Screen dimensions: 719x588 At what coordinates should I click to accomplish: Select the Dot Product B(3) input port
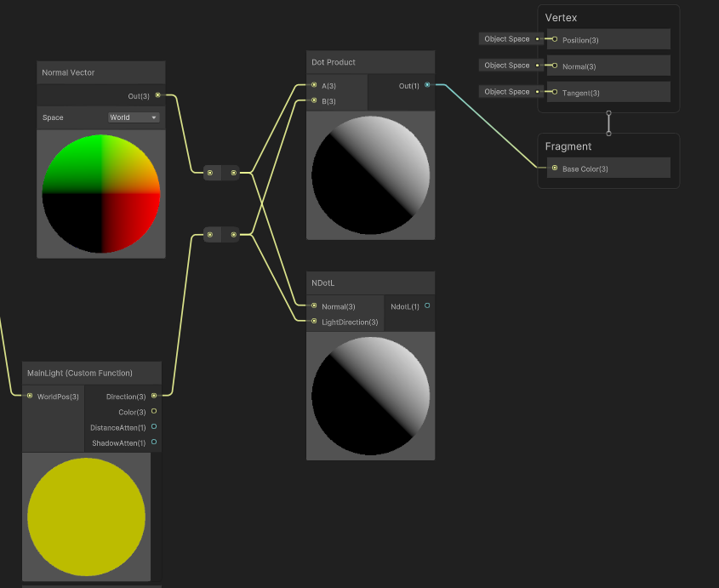coord(314,100)
